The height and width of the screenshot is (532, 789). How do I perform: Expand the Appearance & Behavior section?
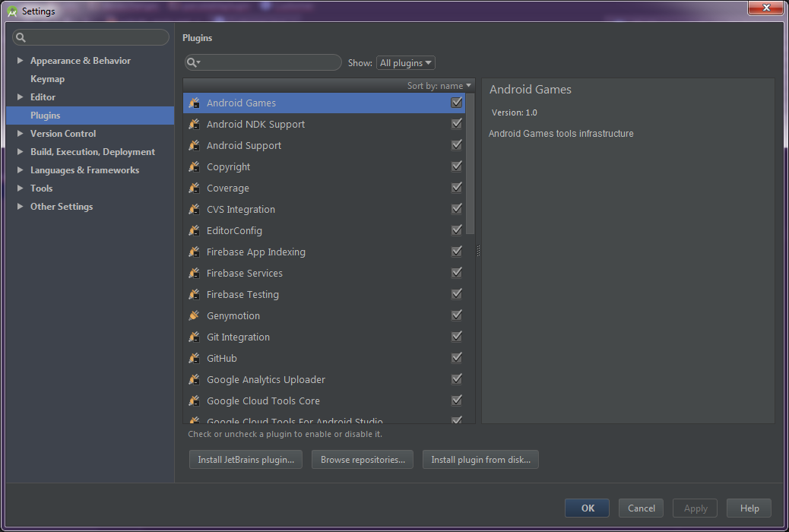point(20,60)
